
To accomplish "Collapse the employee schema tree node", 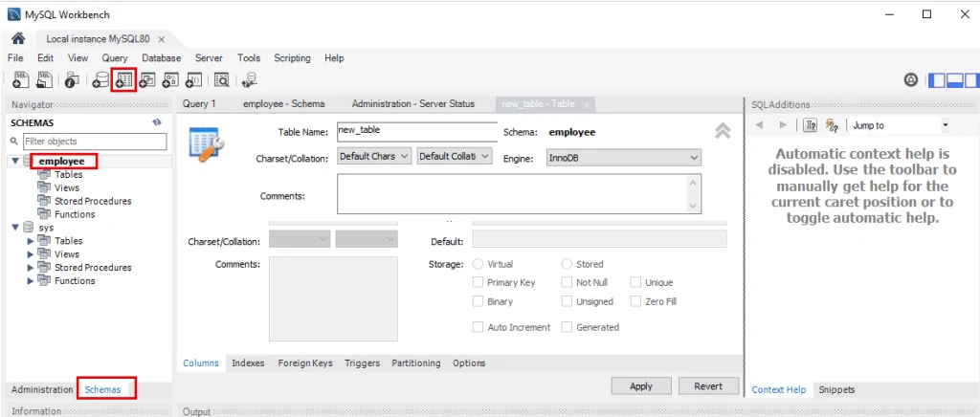I will pyautogui.click(x=15, y=161).
